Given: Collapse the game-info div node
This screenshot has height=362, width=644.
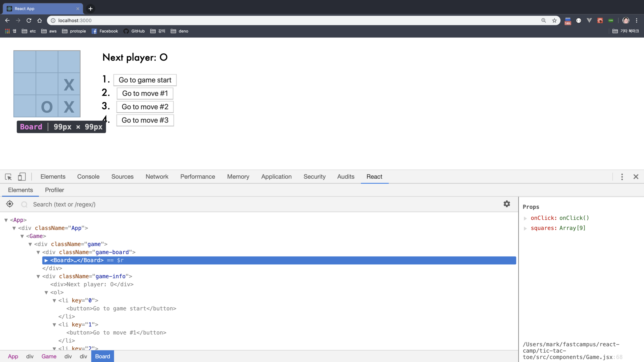Looking at the screenshot, I should (38, 276).
